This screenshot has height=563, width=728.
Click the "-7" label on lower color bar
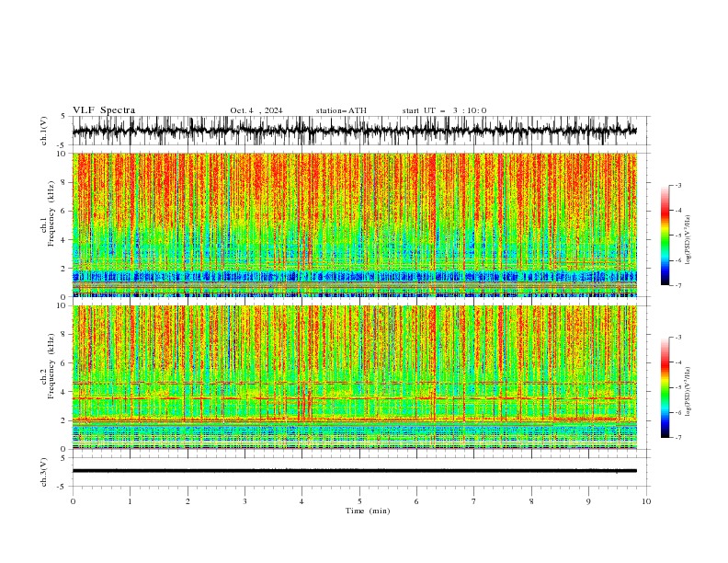678,438
